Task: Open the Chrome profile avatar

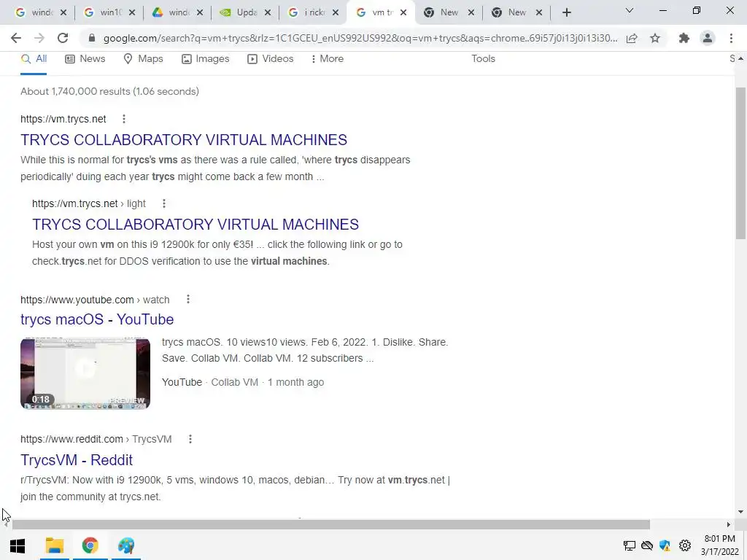Action: [708, 38]
